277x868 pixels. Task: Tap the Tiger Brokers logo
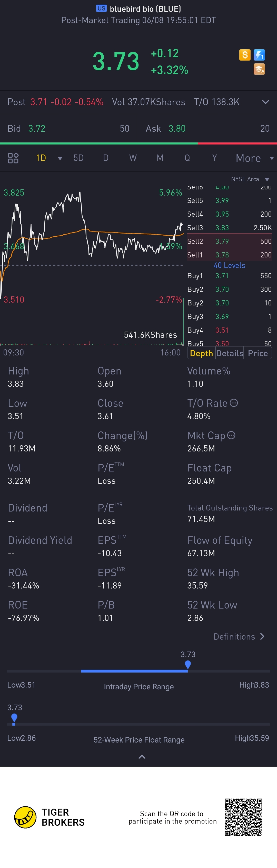coord(49,817)
